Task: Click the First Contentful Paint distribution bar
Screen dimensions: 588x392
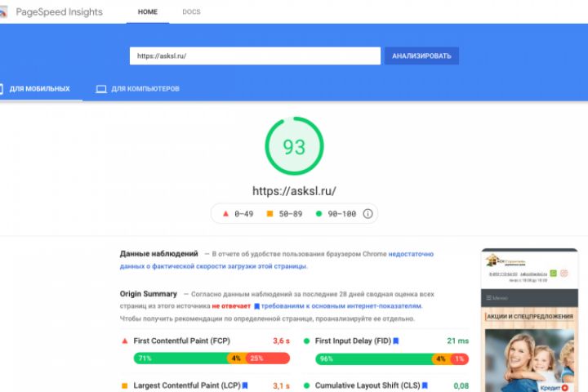Action: pos(212,359)
